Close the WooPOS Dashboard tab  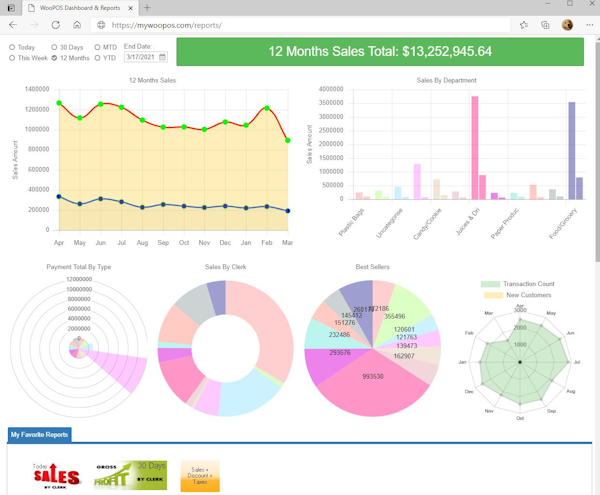[131, 8]
